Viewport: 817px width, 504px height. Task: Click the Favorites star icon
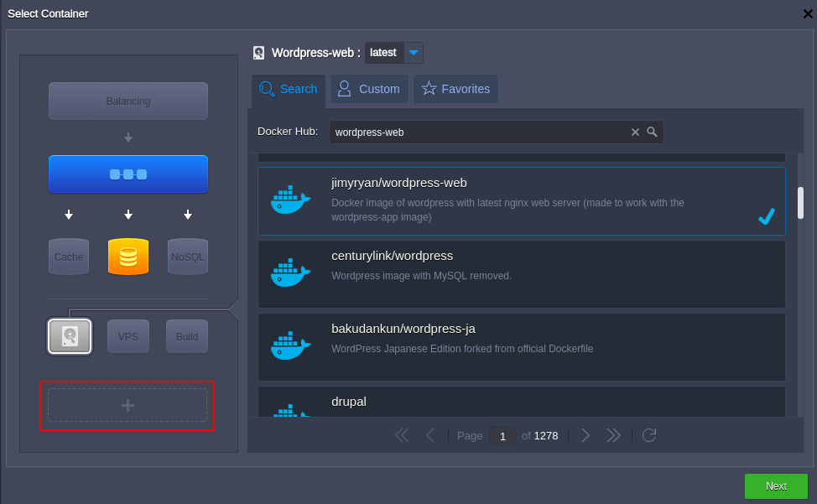429,89
